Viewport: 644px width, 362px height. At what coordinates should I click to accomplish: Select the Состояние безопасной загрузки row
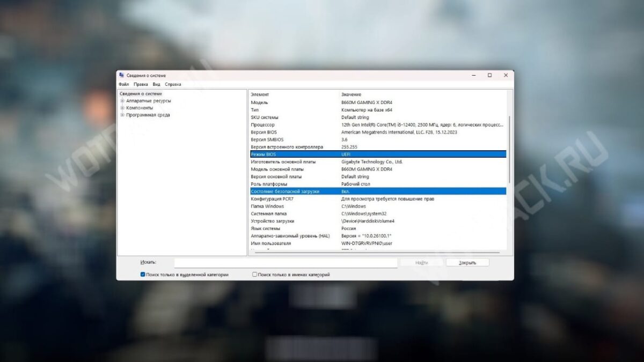(377, 191)
